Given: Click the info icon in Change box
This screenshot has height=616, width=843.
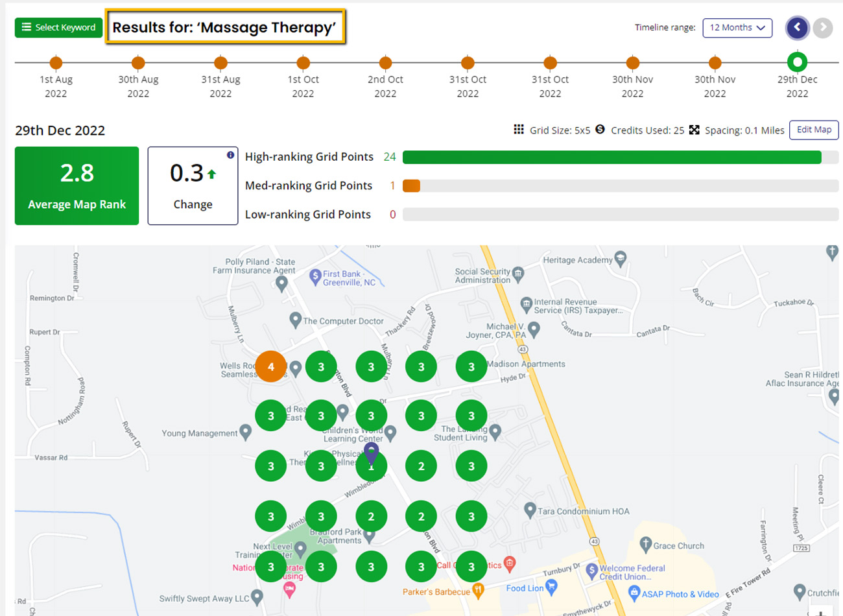Looking at the screenshot, I should 230,155.
